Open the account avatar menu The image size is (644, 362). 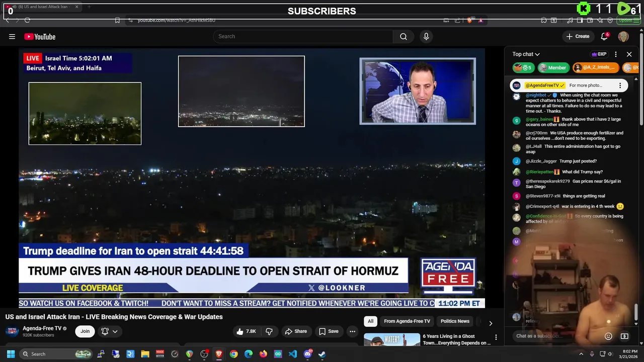tap(623, 36)
